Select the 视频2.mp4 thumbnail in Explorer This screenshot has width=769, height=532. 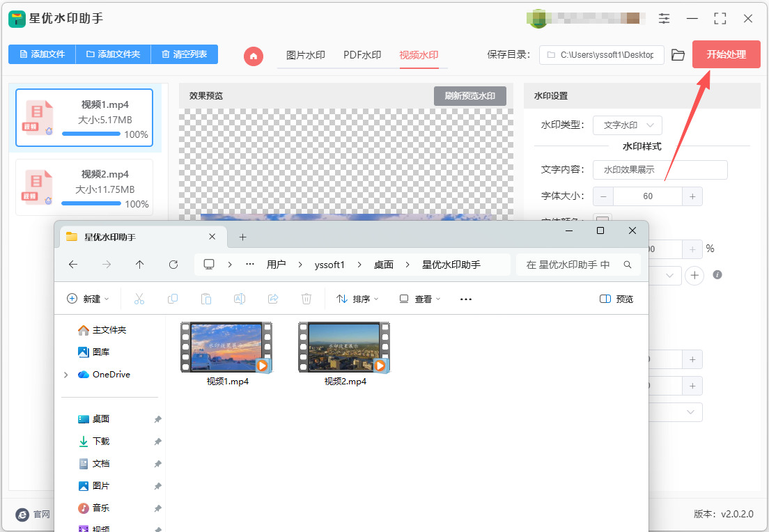[x=344, y=354]
